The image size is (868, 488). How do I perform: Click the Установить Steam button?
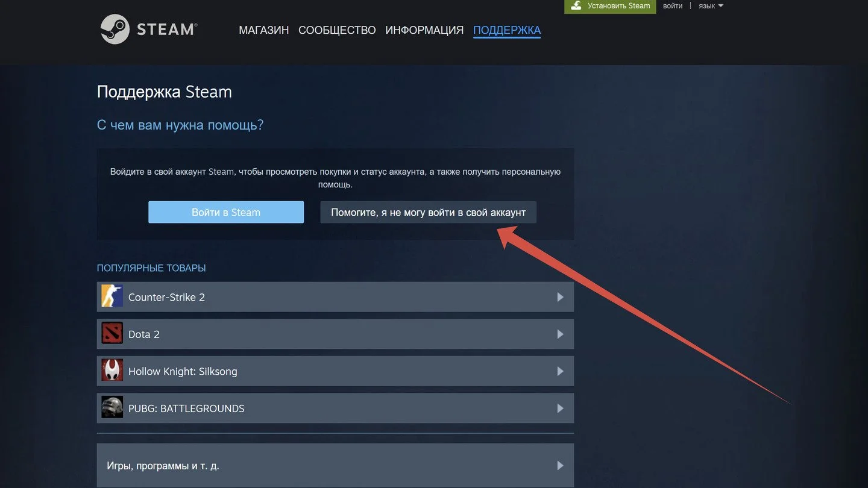[x=610, y=6]
